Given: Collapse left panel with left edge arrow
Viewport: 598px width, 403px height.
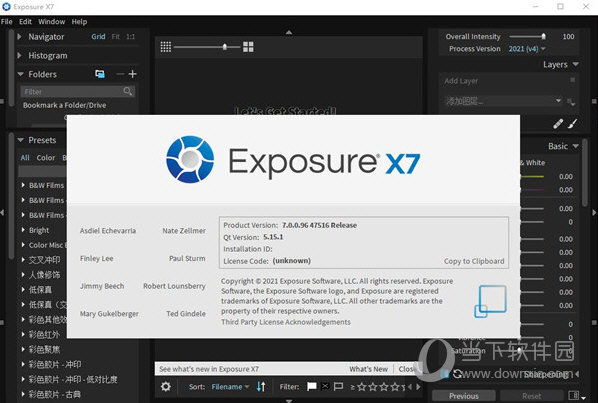Looking at the screenshot, I should point(2,212).
